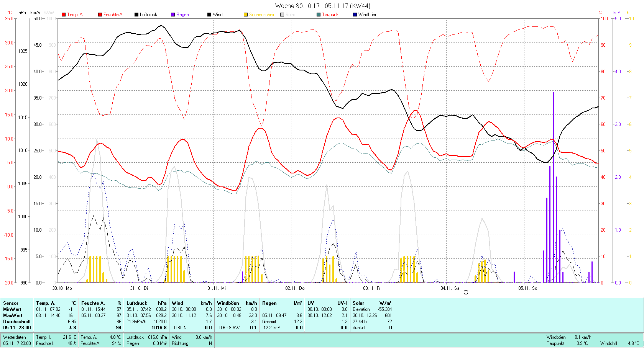
Task: Click the MaxWert row label
Action: (x=13, y=315)
